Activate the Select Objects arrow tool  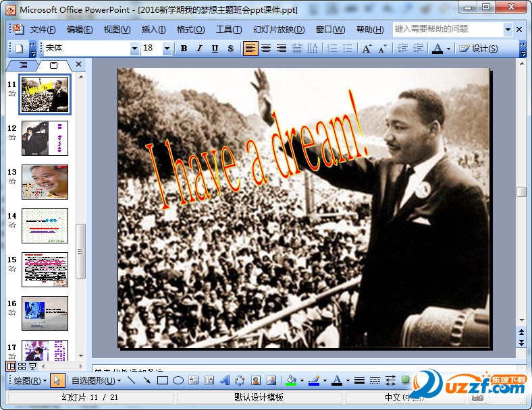coord(57,380)
